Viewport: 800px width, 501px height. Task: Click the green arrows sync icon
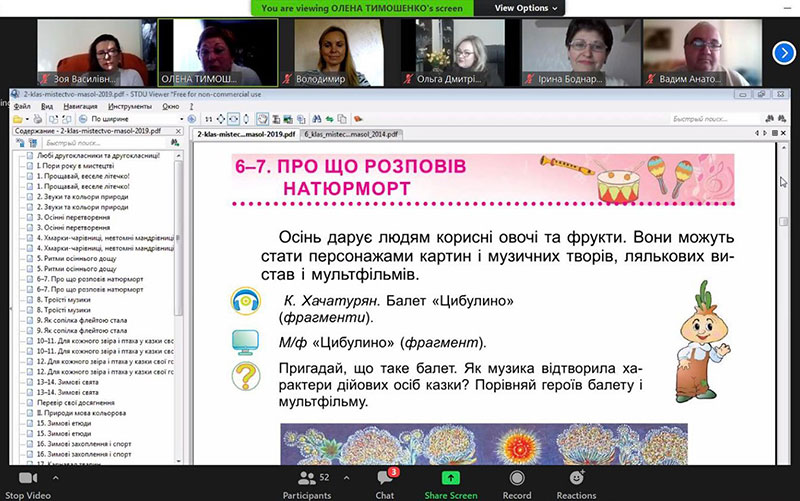330,119
